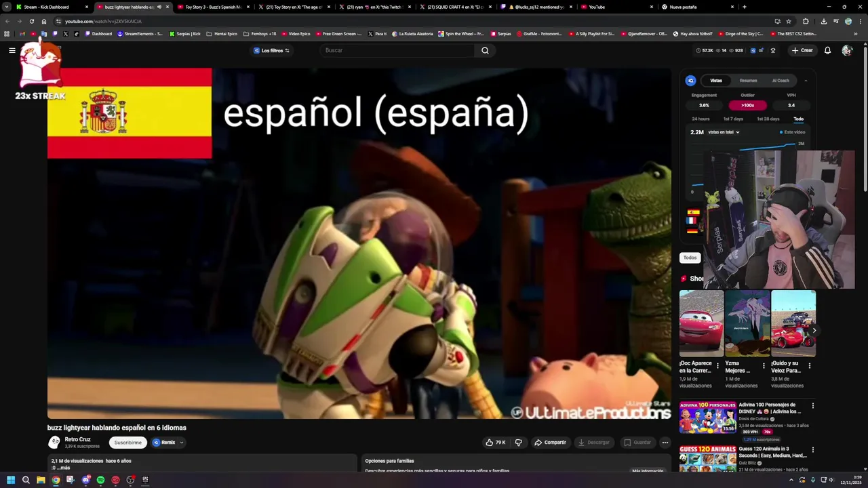Image resolution: width=868 pixels, height=488 pixels.
Task: Click the Remix button
Action: point(163,443)
